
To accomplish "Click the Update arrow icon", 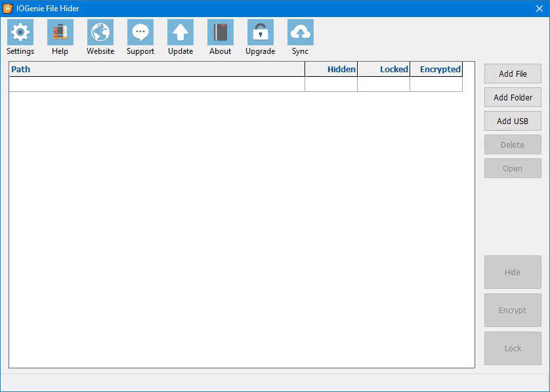I will click(180, 32).
